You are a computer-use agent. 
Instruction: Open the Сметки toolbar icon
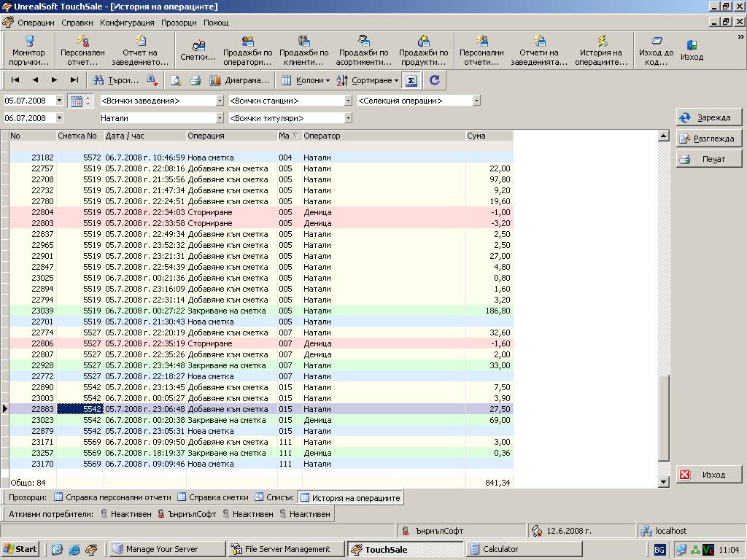click(198, 50)
